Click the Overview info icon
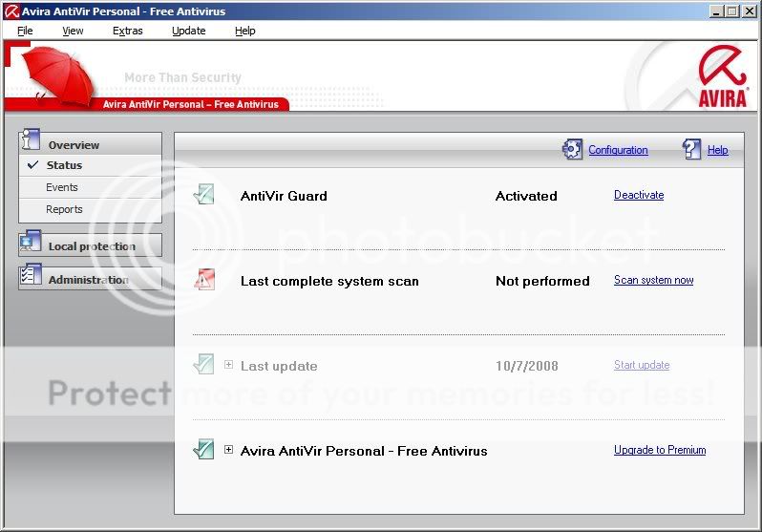The width and height of the screenshot is (762, 532). click(31, 139)
